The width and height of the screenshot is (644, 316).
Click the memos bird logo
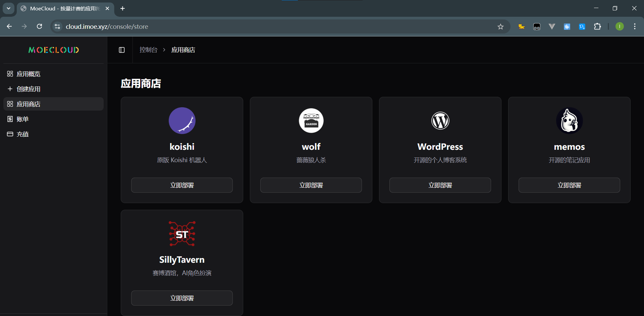(569, 121)
